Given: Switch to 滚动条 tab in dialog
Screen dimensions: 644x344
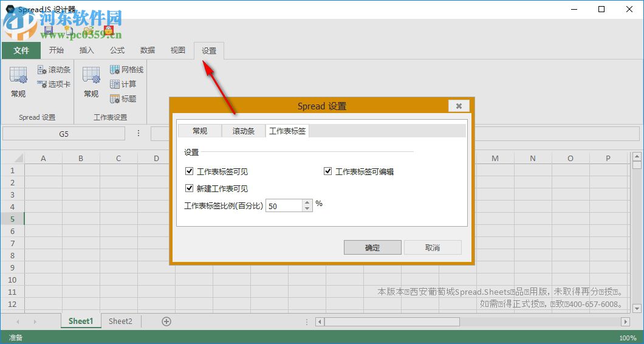Looking at the screenshot, I should (244, 131).
